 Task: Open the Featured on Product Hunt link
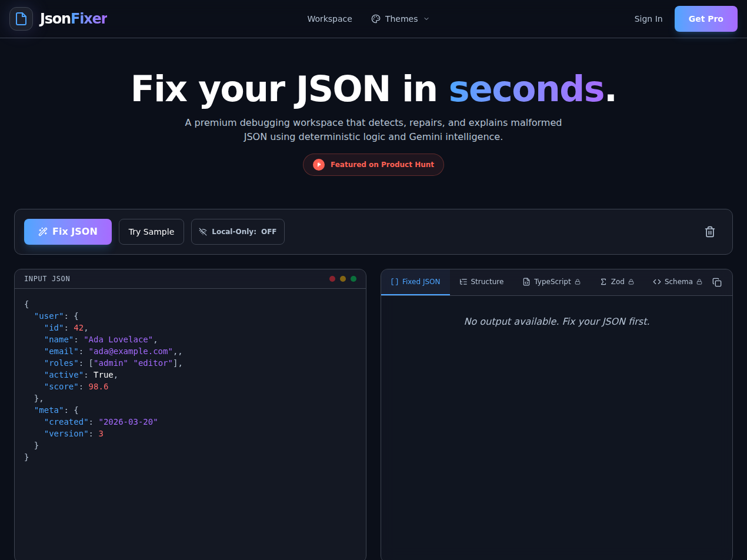pos(373,165)
